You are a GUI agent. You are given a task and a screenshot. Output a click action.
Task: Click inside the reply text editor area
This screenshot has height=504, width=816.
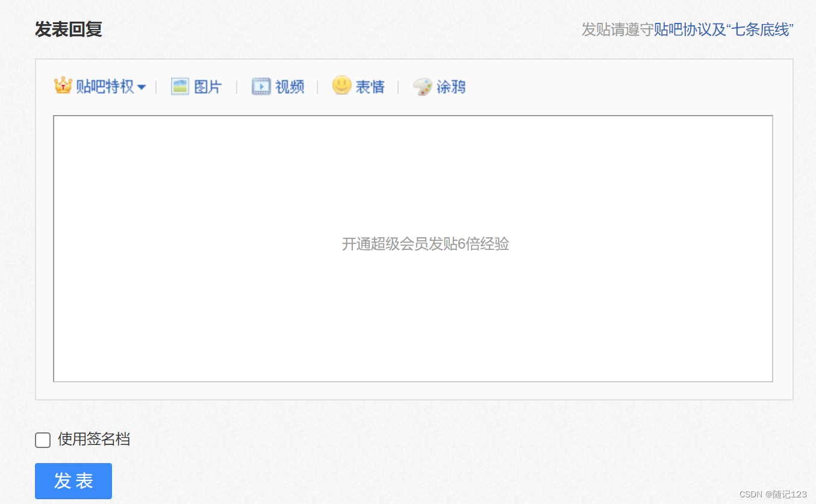pyautogui.click(x=413, y=249)
